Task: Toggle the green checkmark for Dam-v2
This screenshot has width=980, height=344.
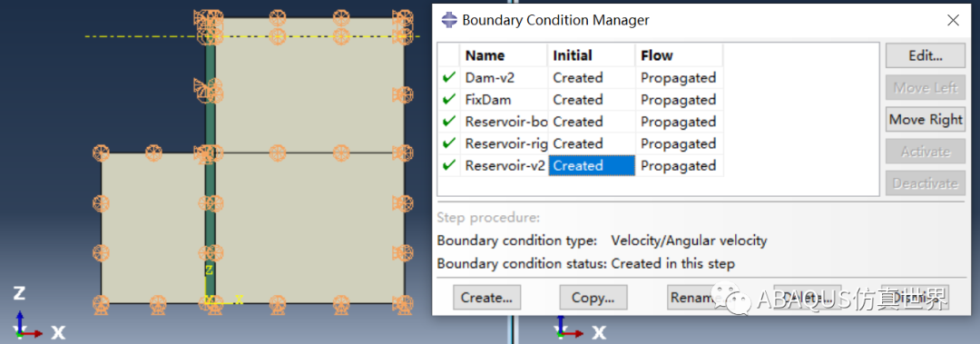Action: [449, 78]
